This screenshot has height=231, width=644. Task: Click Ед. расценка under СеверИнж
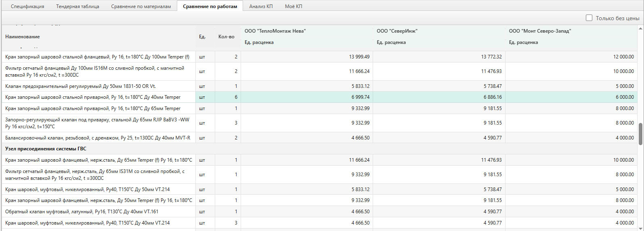pos(391,42)
